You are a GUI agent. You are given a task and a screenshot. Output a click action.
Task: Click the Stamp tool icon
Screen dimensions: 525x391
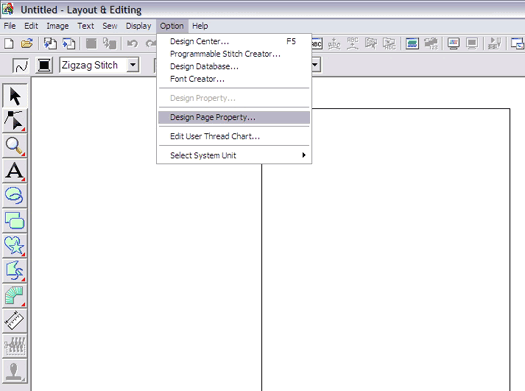point(15,371)
